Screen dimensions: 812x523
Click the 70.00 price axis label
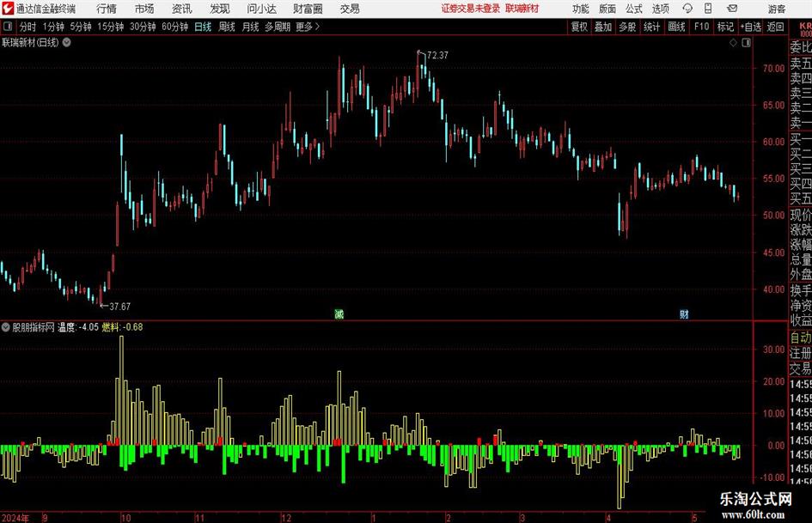pos(773,69)
